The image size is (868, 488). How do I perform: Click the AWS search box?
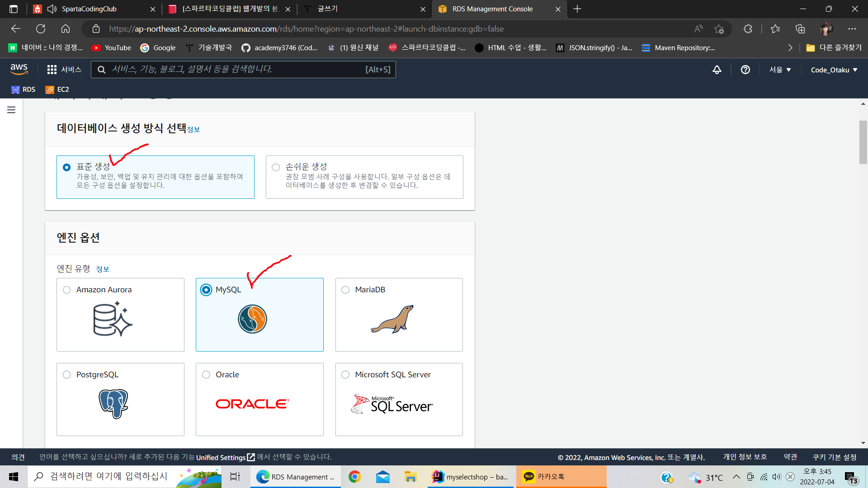[243, 70]
